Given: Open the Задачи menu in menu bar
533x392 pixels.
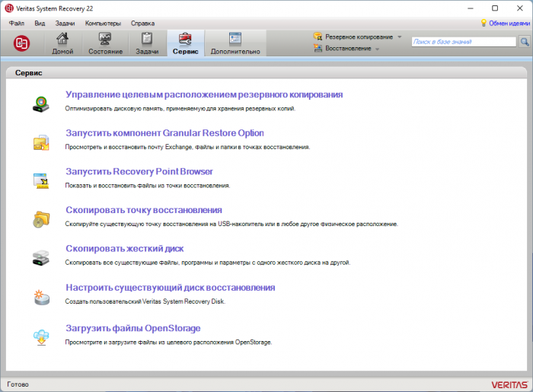Looking at the screenshot, I should (65, 24).
